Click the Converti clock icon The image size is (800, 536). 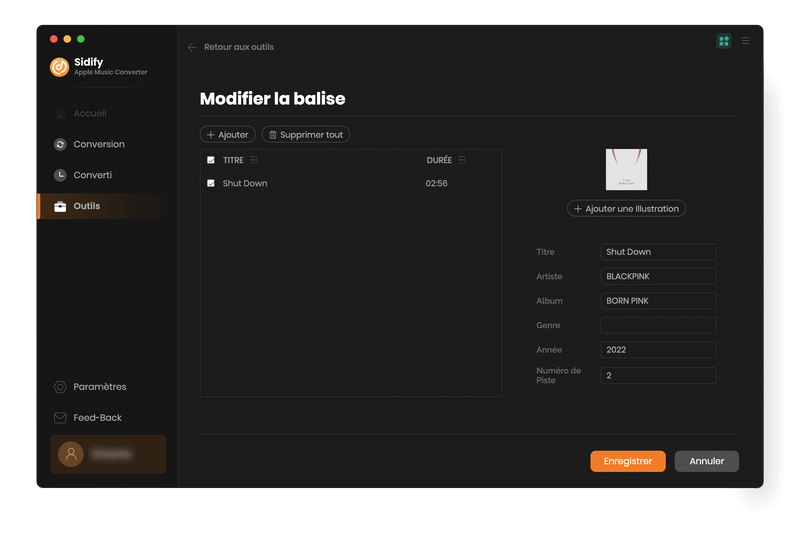pyautogui.click(x=60, y=175)
